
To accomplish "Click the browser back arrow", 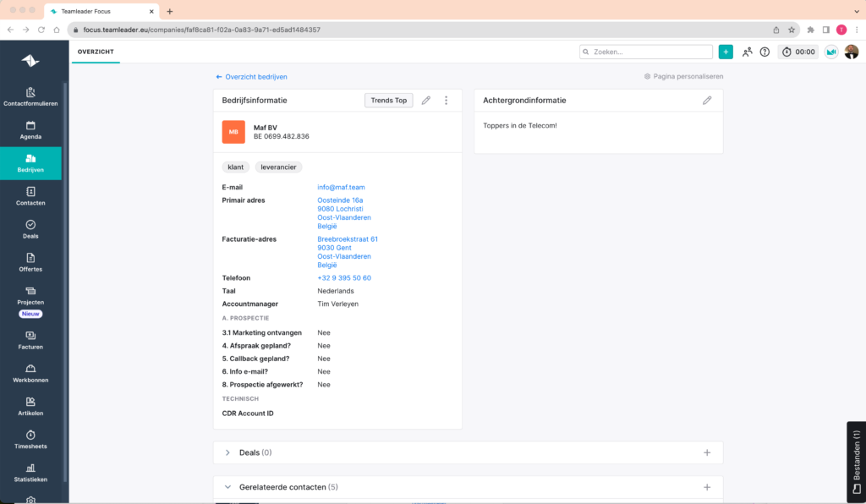I will pyautogui.click(x=10, y=30).
